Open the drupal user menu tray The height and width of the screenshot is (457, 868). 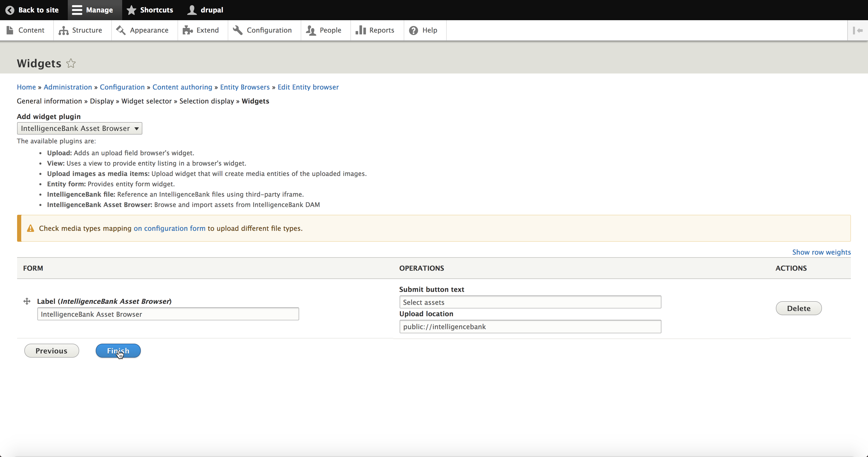pos(205,10)
